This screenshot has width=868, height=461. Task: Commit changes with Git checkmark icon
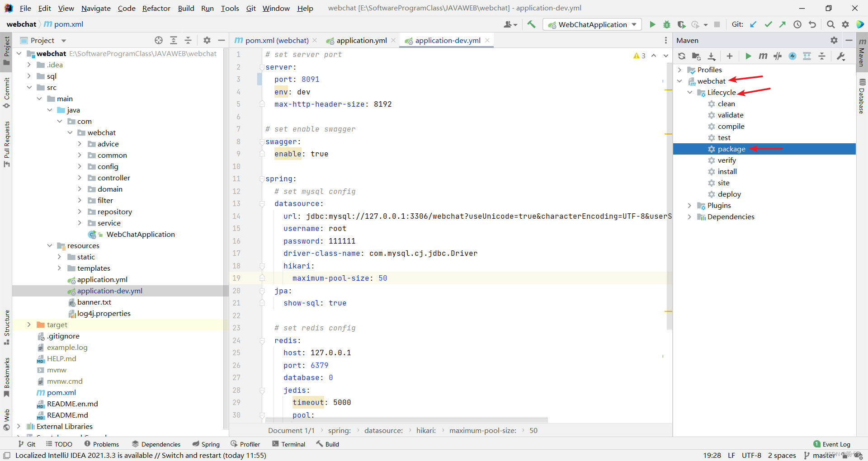768,24
